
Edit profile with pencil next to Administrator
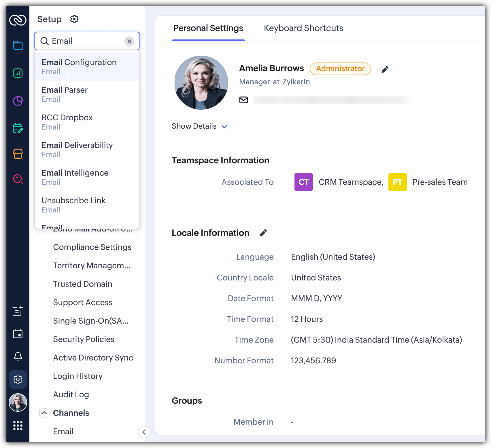point(385,69)
